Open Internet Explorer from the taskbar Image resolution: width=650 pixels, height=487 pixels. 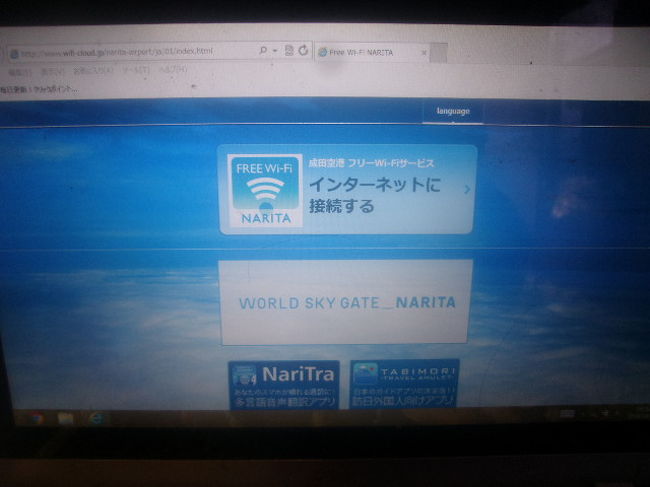96,418
